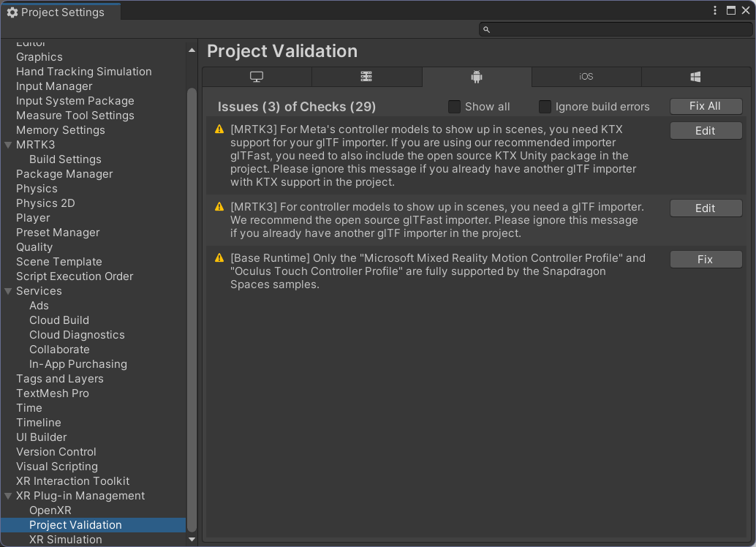Click the Fix All button

706,106
